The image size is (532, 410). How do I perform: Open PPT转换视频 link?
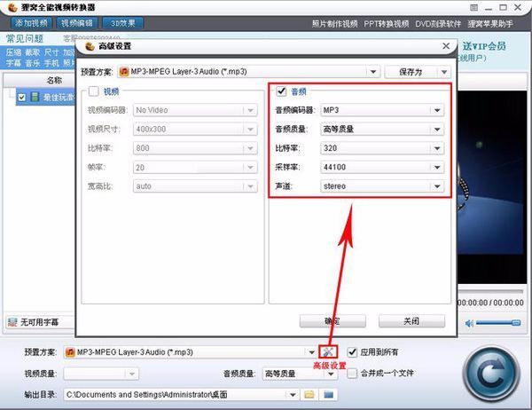[x=386, y=24]
